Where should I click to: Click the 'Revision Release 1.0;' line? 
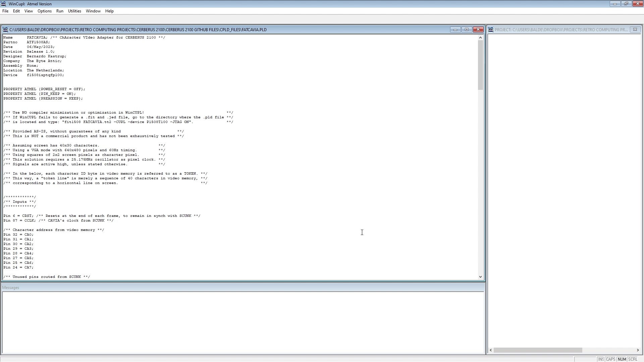pyautogui.click(x=29, y=52)
